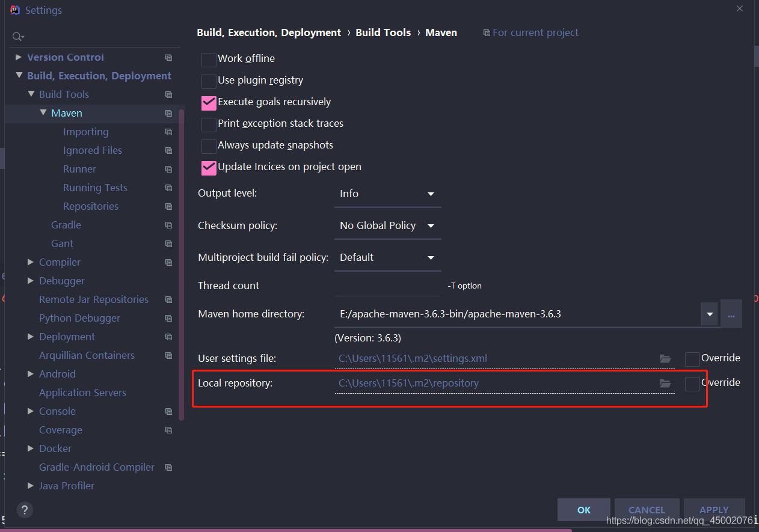Screen dimensions: 759x532
Task: Click project-level icon beside Deployment
Action: click(168, 337)
